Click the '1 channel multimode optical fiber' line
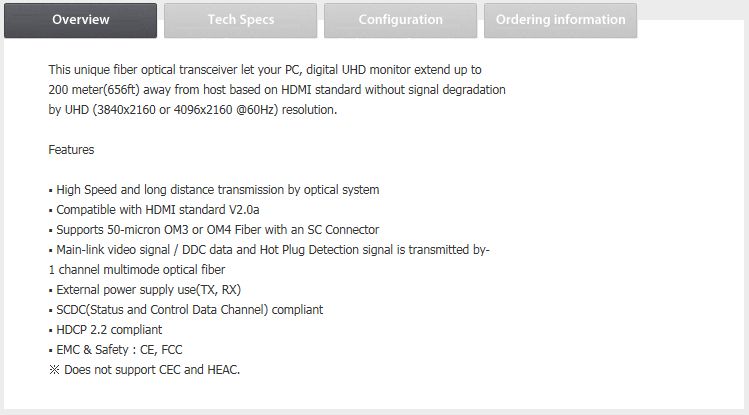The image size is (749, 415). point(137,270)
